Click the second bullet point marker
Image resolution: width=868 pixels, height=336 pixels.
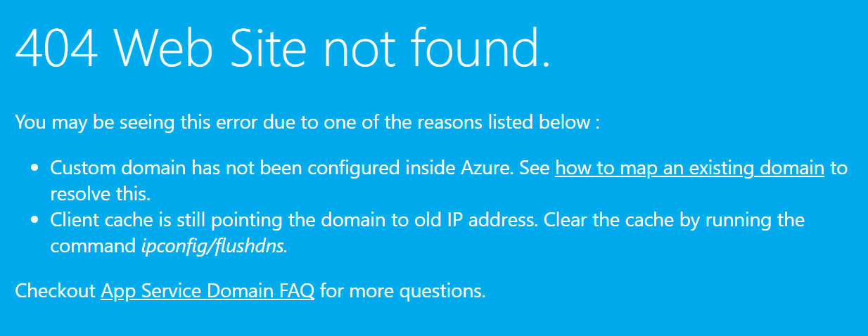coord(34,221)
